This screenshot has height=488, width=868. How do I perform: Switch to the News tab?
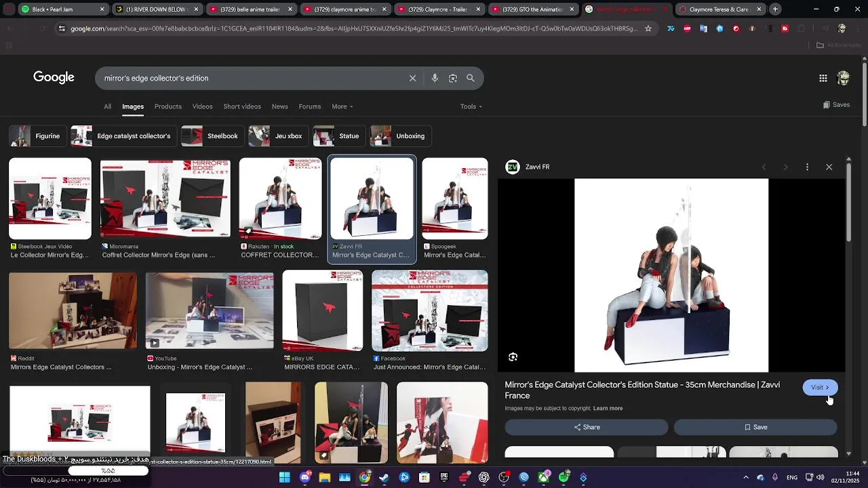tap(280, 106)
